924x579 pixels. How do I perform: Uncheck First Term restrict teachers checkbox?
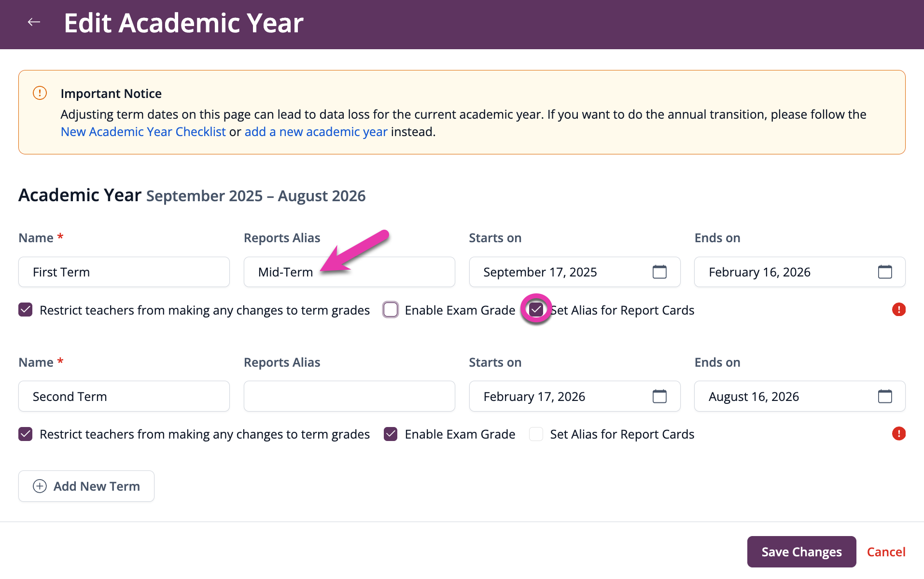click(26, 310)
